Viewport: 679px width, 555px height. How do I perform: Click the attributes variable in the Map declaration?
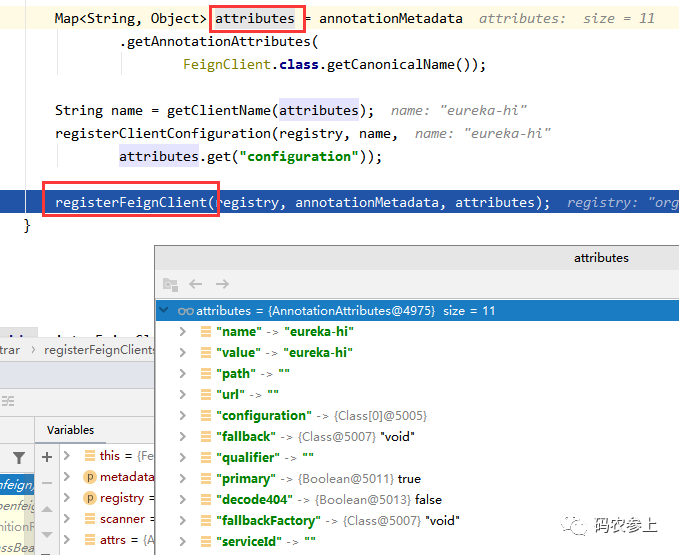[x=255, y=18]
